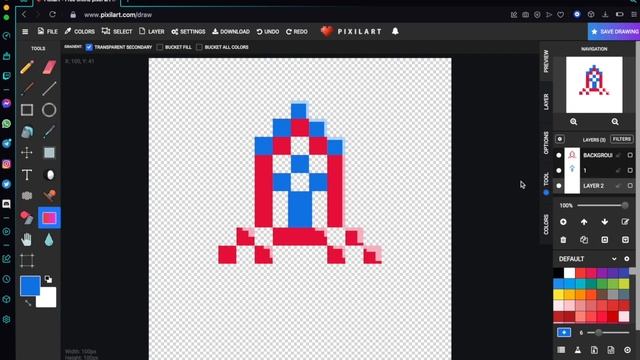Select the Circle shape tool
Screen dimensions: 640x360
pyautogui.click(x=49, y=110)
